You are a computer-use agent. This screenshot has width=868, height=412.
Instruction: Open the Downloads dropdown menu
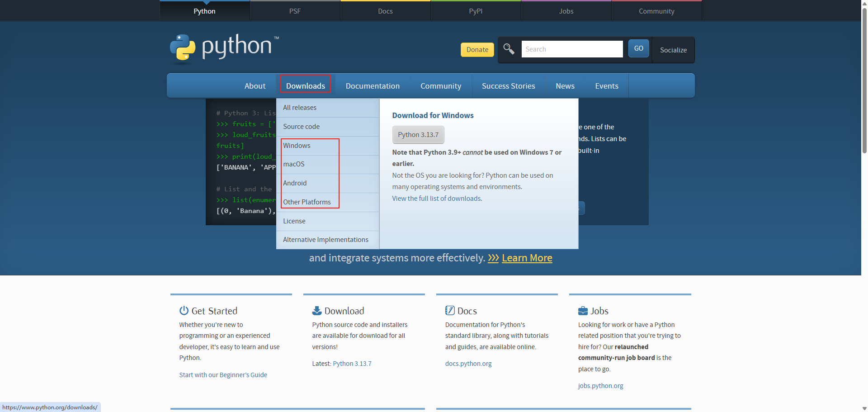click(x=306, y=85)
